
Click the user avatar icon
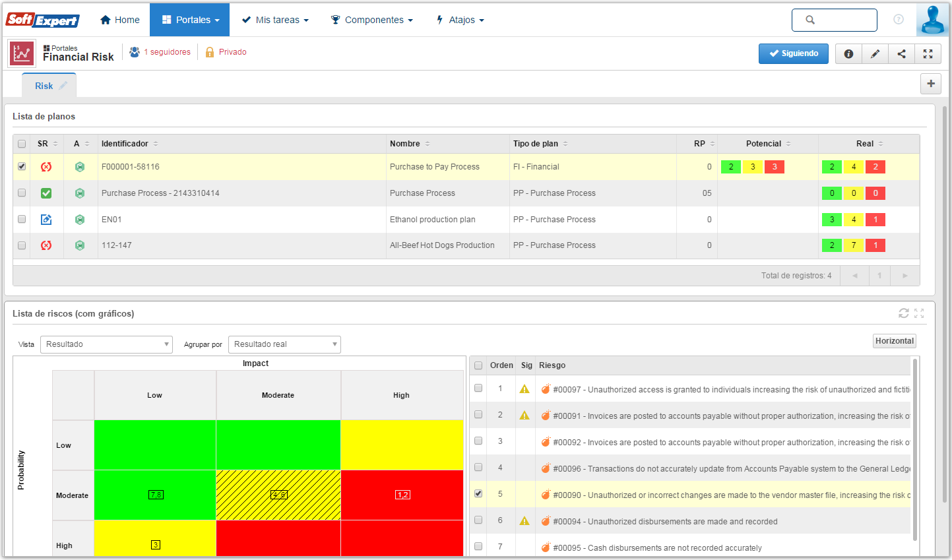coord(933,20)
